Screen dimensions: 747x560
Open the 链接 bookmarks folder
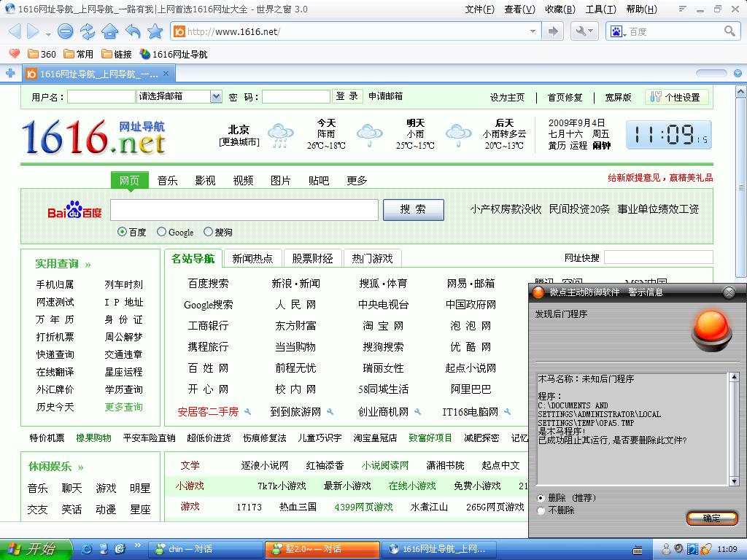(117, 54)
